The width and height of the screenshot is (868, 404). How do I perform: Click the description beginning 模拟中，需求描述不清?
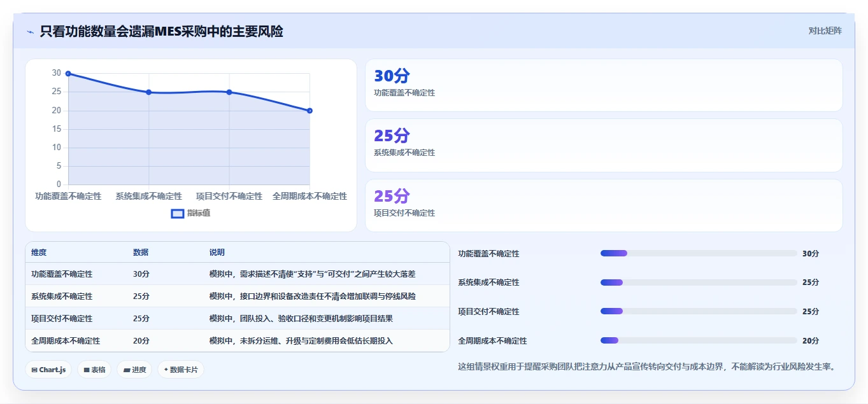pos(313,274)
